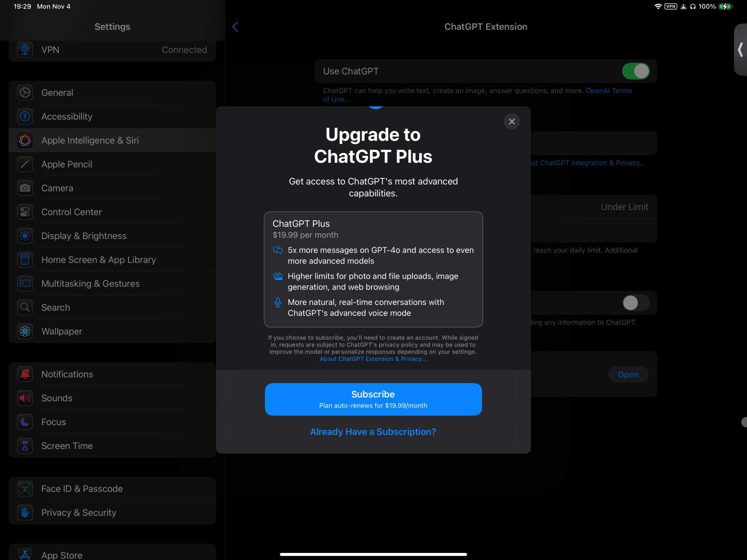Tap the Control Center icon
Screen dimensions: 747x560
(x=25, y=212)
